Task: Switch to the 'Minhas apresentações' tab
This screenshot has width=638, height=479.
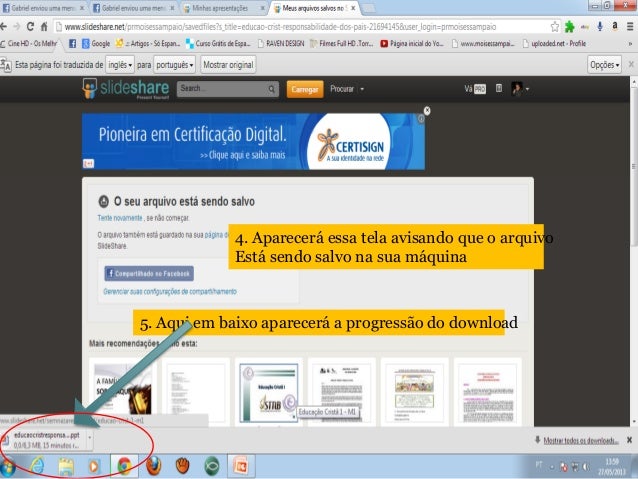Action: pyautogui.click(x=223, y=8)
